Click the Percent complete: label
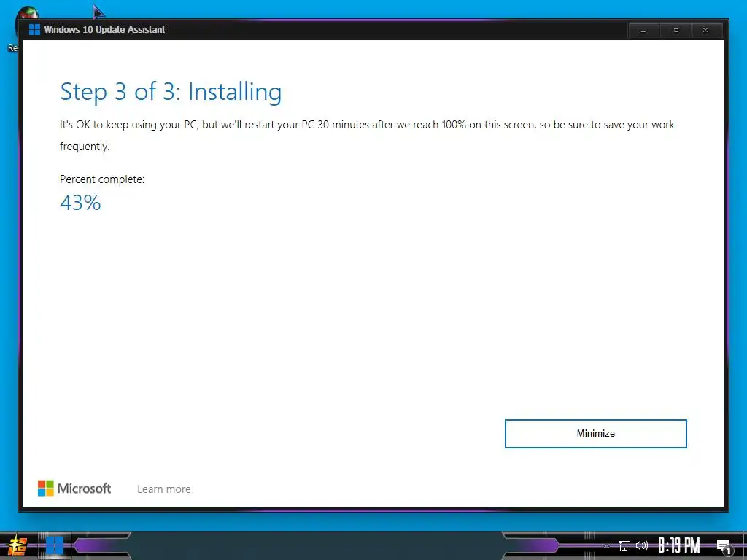 click(102, 179)
